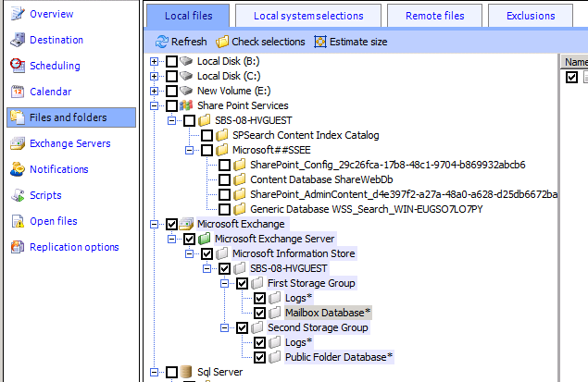Click the Refresh arrows icon
The height and width of the screenshot is (382, 588).
(x=162, y=42)
